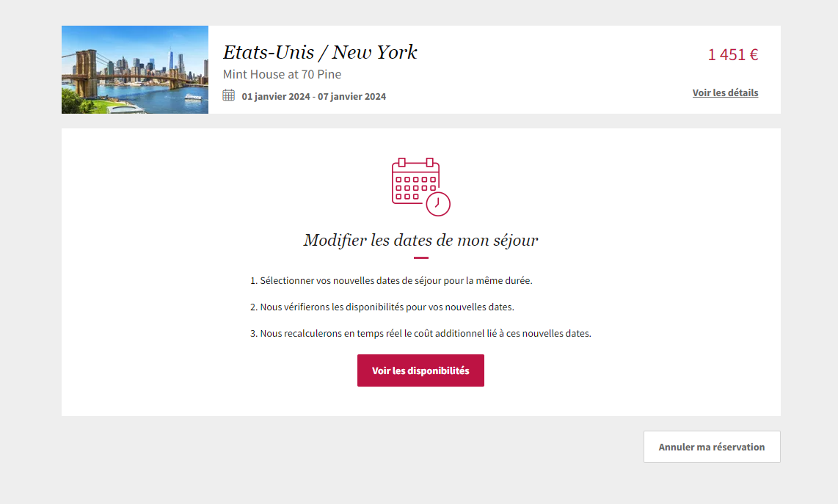Click the Brooklyn Bridge New York thumbnail
Image resolution: width=838 pixels, height=504 pixels.
tap(135, 70)
